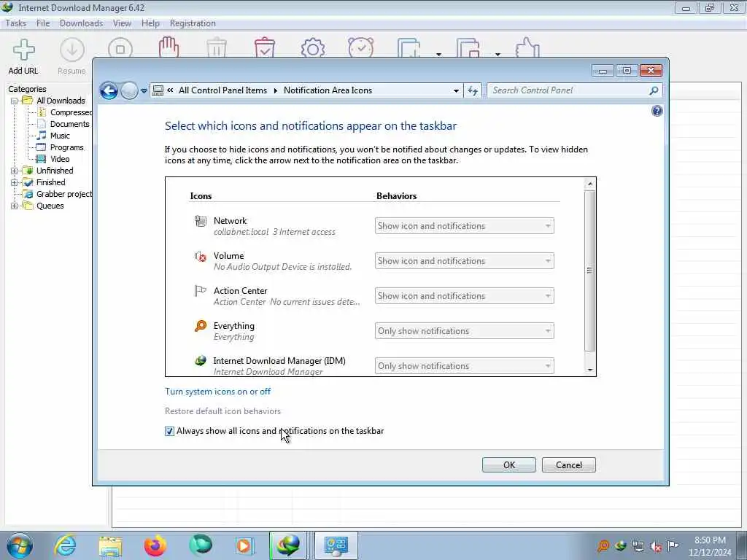Click the taskbar clock showing 8:50 PM
The width and height of the screenshot is (747, 560).
point(710,546)
